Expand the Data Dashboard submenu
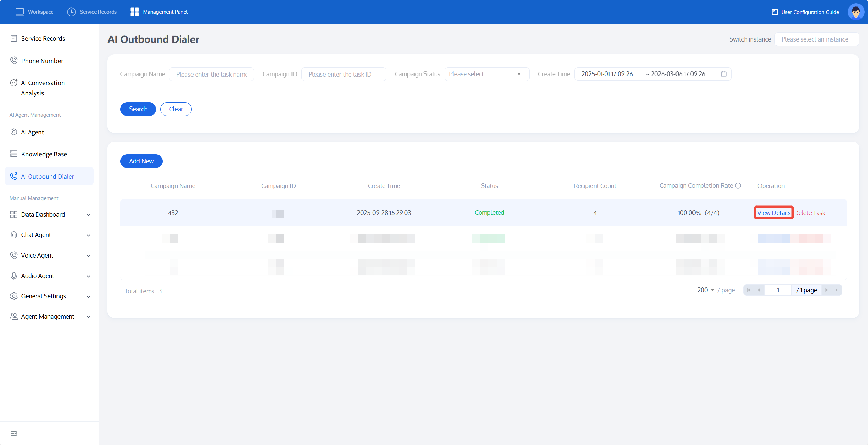Viewport: 868px width, 445px height. [88, 215]
